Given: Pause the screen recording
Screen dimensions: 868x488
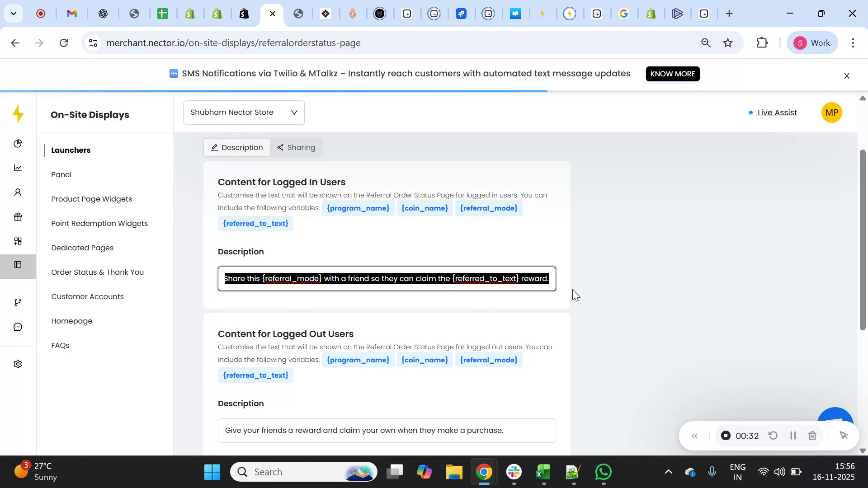Looking at the screenshot, I should (x=793, y=435).
